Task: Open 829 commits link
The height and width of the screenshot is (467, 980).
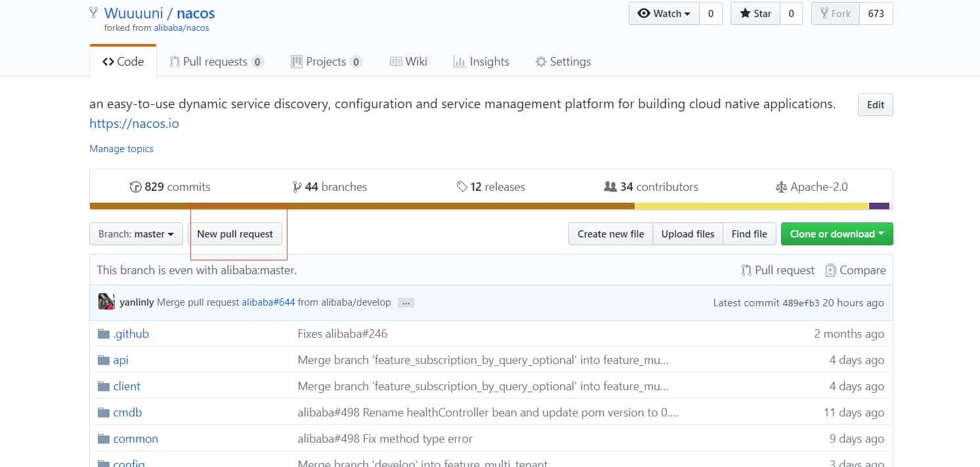Action: [170, 187]
